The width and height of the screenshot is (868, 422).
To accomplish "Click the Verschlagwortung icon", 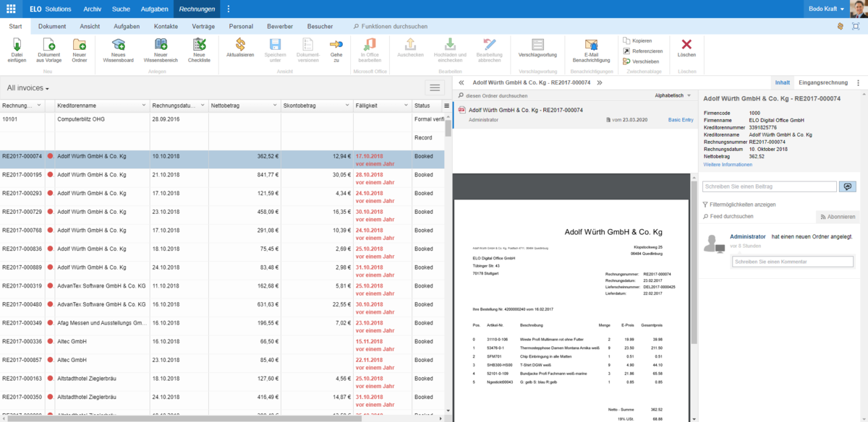I will [x=537, y=45].
